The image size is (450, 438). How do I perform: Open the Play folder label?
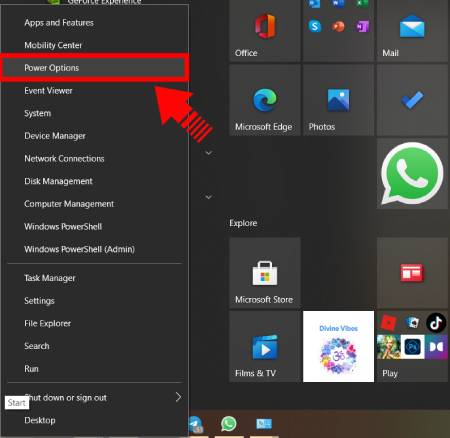(x=390, y=373)
